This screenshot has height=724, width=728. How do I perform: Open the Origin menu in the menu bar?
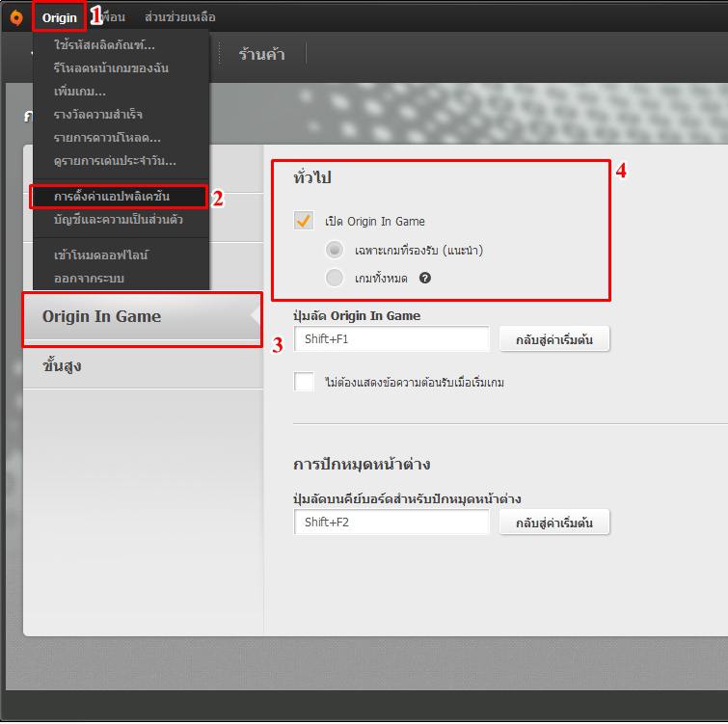(x=59, y=17)
